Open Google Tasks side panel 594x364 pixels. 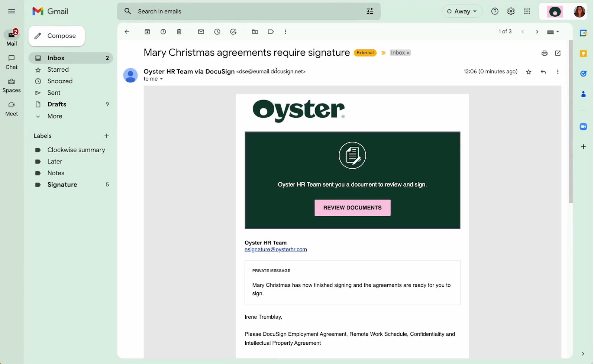[x=583, y=74]
